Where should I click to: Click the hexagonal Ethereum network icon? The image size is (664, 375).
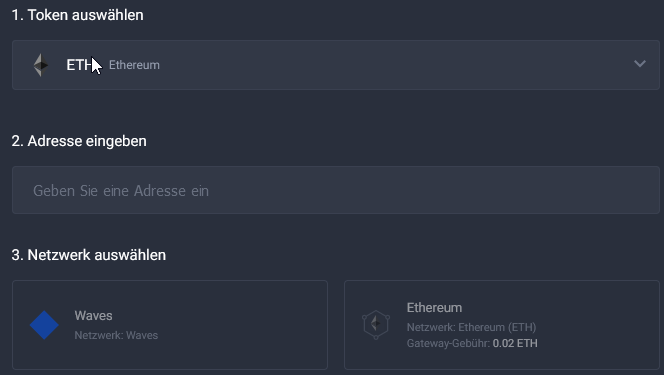pyautogui.click(x=376, y=325)
